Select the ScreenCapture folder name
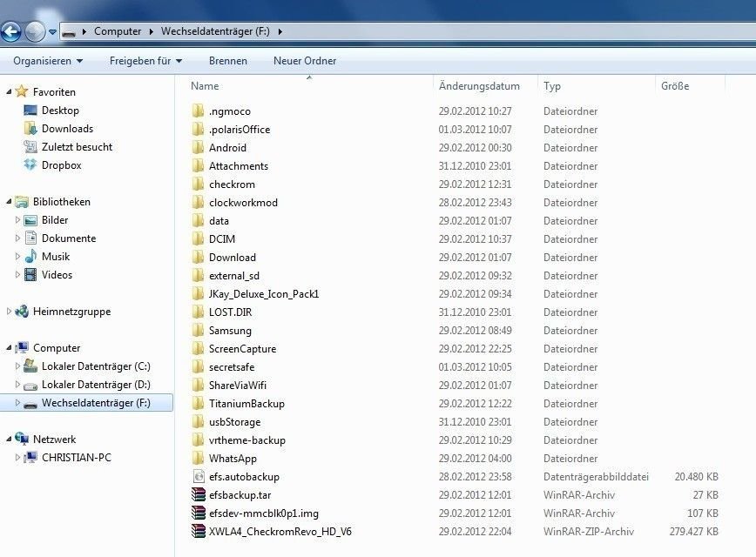 (x=242, y=349)
